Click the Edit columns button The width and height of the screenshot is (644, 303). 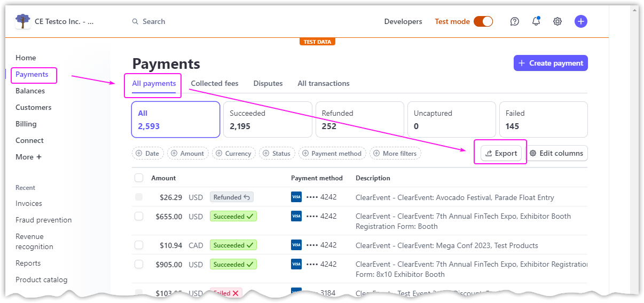[x=556, y=153]
